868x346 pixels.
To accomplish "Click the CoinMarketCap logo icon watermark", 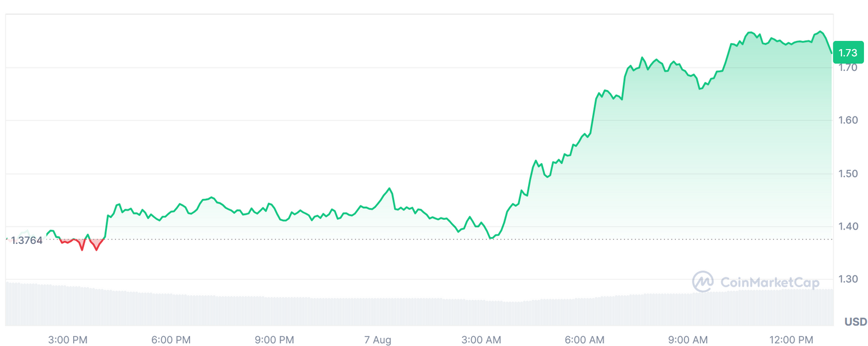I will 702,281.
